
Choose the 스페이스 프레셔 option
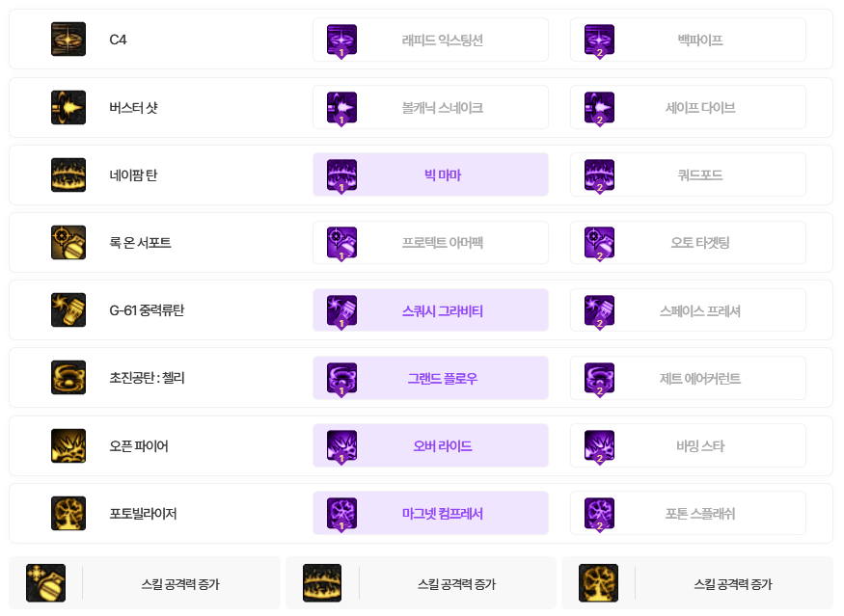click(688, 310)
